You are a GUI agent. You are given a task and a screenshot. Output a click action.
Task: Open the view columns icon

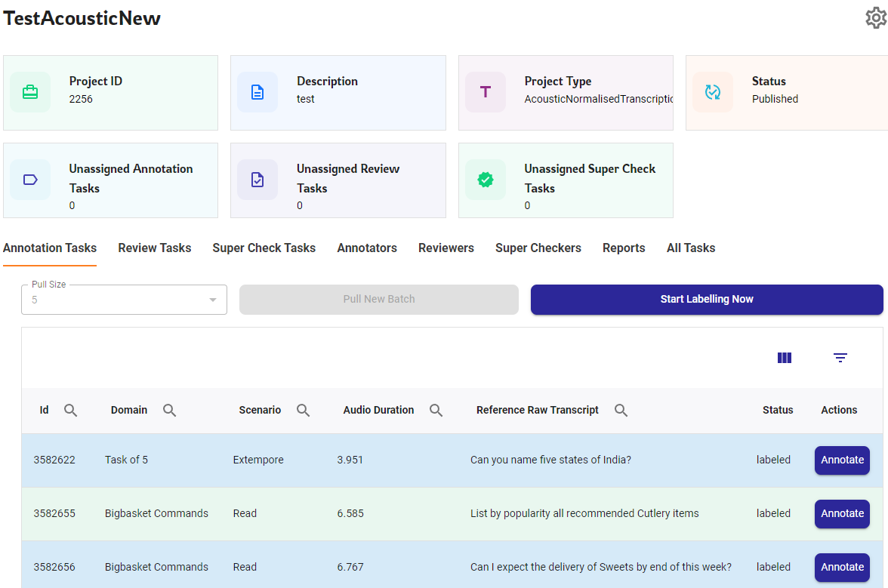(785, 358)
